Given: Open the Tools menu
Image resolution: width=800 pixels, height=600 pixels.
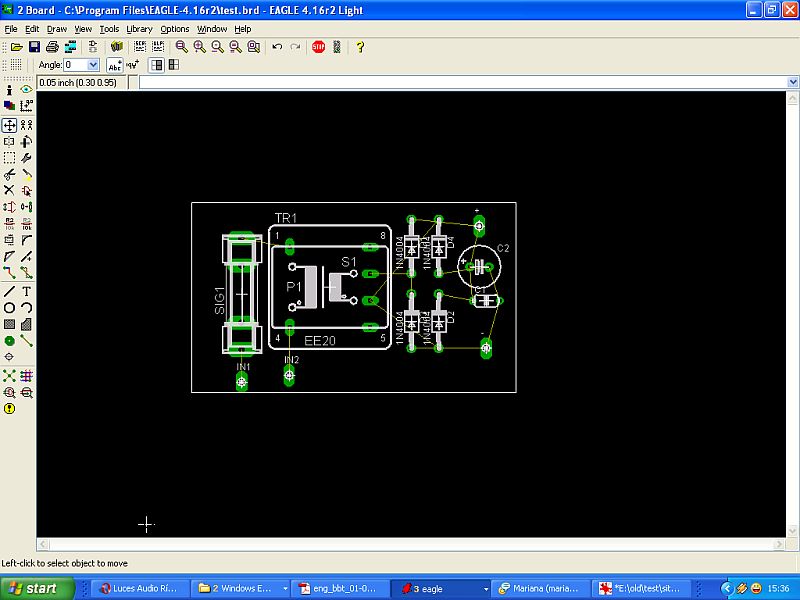Looking at the screenshot, I should (x=109, y=29).
